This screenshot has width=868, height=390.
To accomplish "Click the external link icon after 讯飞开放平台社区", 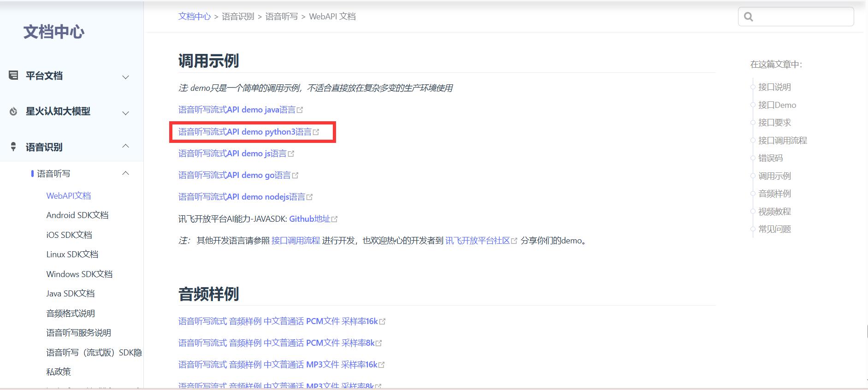I will pyautogui.click(x=514, y=241).
